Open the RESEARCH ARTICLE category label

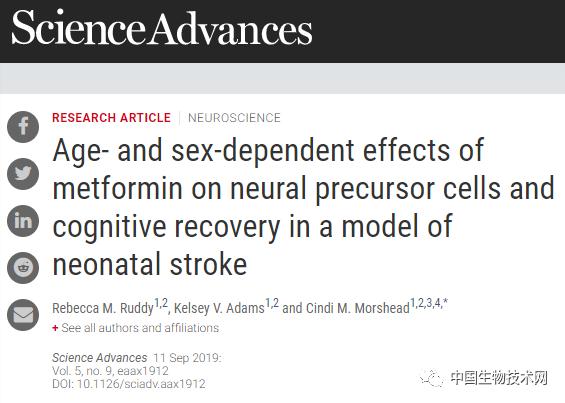111,118
